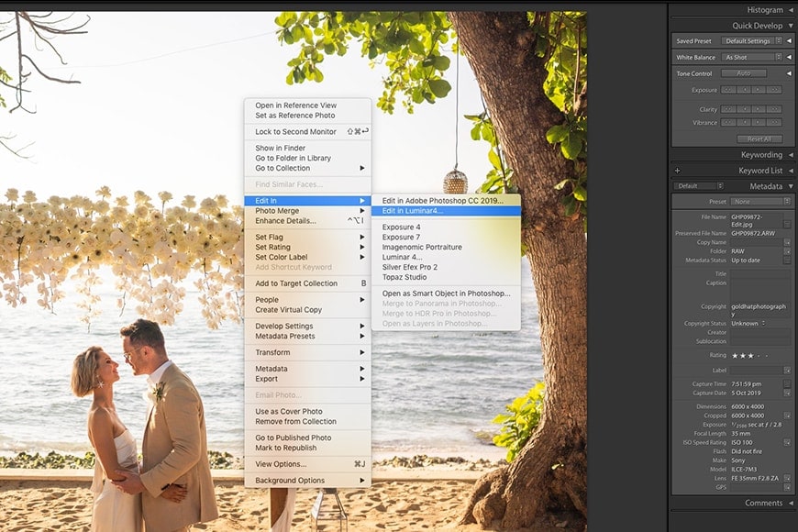Increase Vibrance by a large step

click(x=774, y=122)
